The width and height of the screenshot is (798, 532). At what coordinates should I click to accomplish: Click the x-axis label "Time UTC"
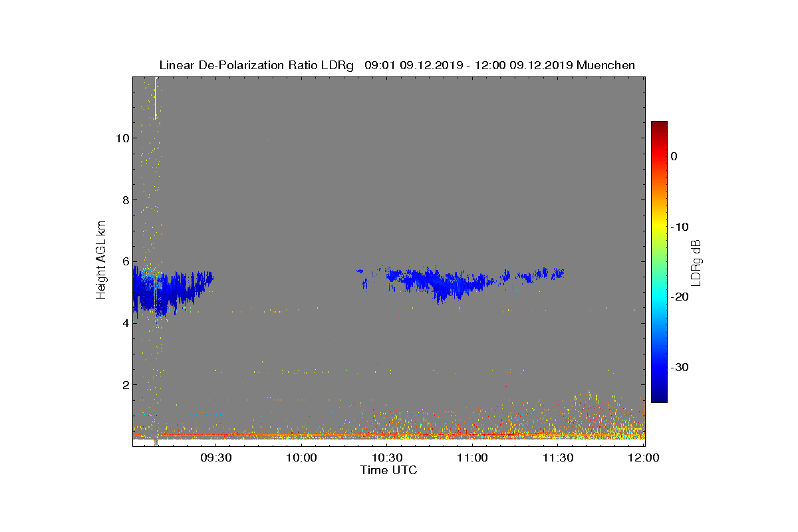(389, 470)
